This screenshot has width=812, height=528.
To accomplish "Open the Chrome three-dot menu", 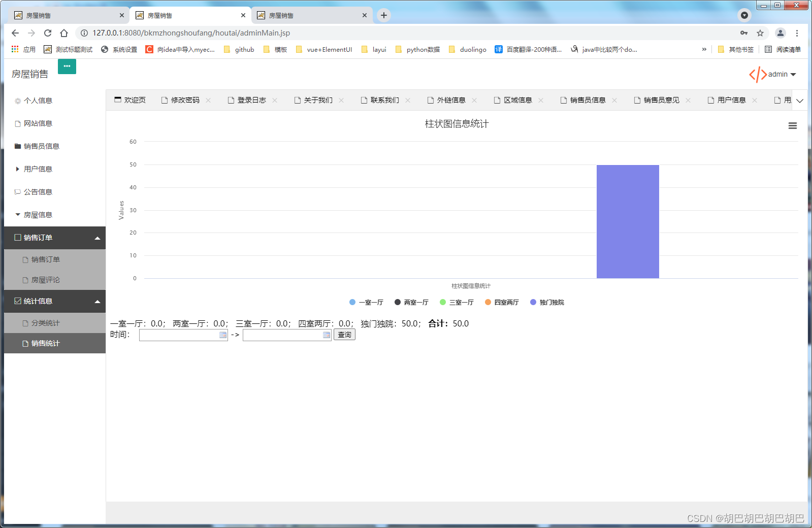I will click(797, 33).
